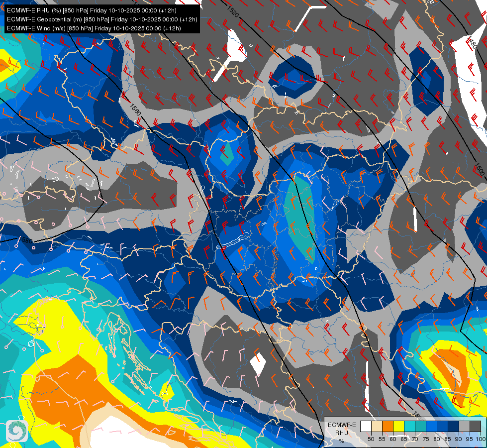Select the dark gray 95-100% legend swatch

(x=476, y=426)
